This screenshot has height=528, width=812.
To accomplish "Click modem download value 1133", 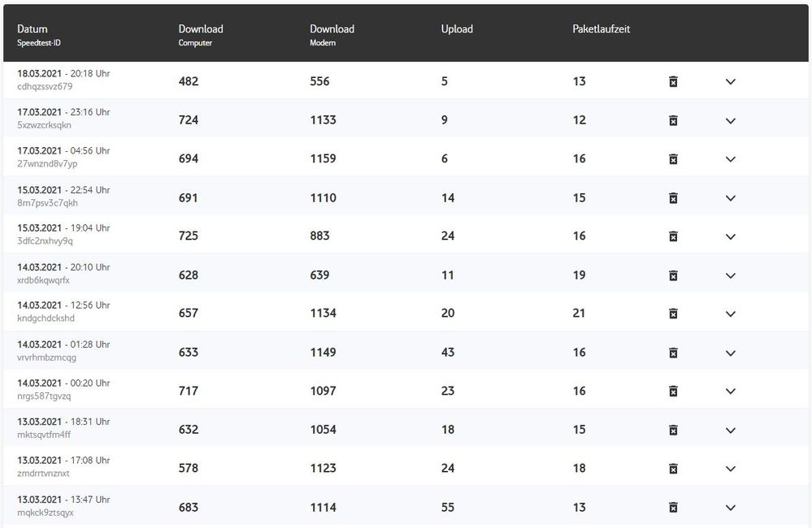I will tap(323, 120).
